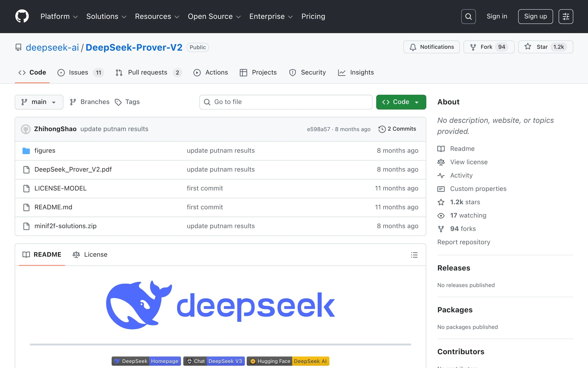Open LICENSE-MODEL file name
This screenshot has height=368, width=588.
coord(60,188)
